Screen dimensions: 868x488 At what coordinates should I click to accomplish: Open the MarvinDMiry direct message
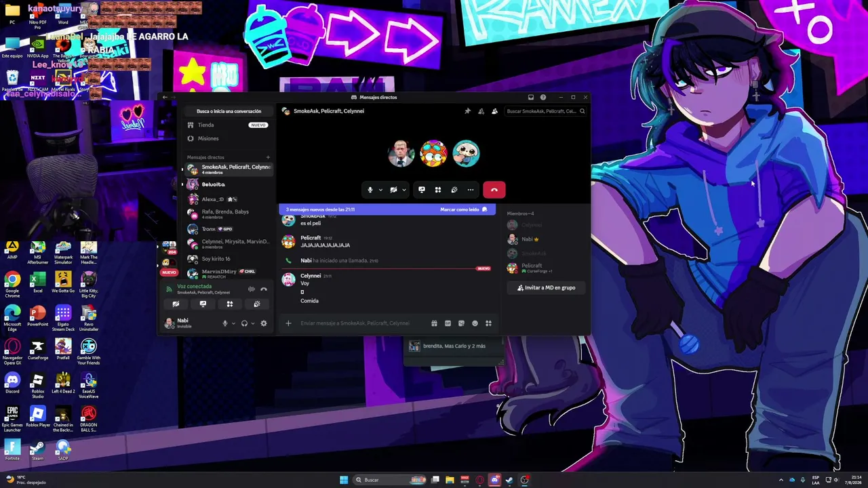click(x=229, y=274)
